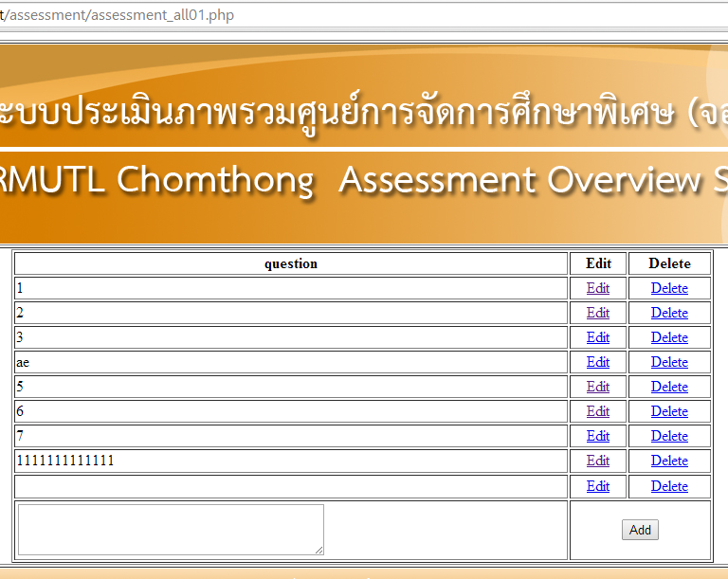Edit question 7 row

click(597, 436)
